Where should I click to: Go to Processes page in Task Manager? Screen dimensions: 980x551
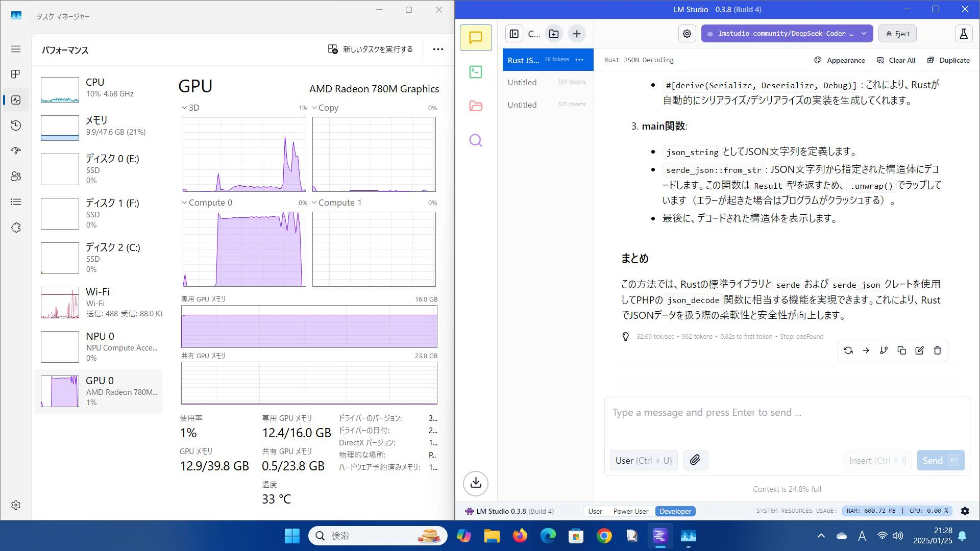coord(16,74)
